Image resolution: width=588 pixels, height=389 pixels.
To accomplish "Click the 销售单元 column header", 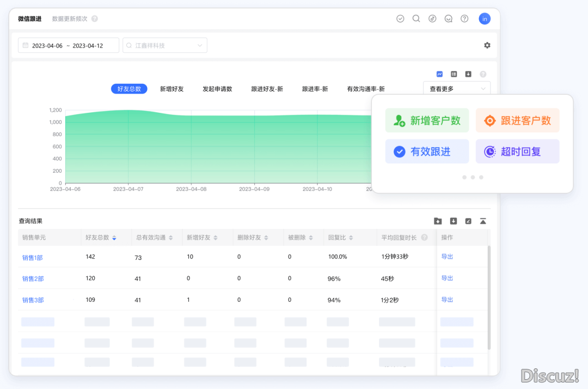I will [x=34, y=238].
